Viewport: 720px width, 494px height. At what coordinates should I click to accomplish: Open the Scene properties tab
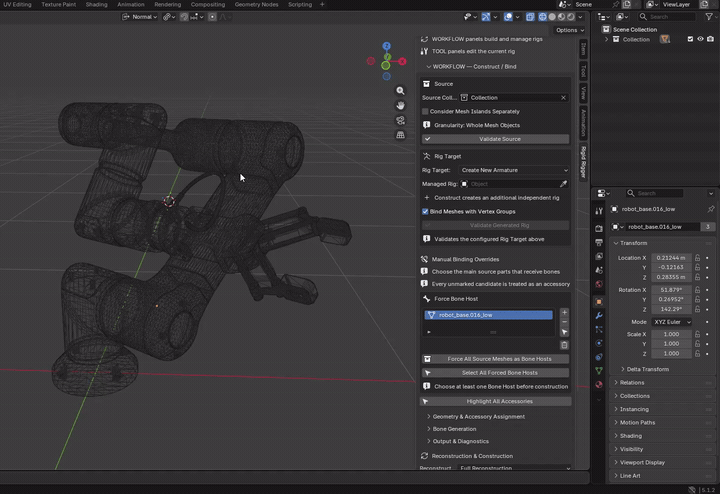[x=599, y=270]
